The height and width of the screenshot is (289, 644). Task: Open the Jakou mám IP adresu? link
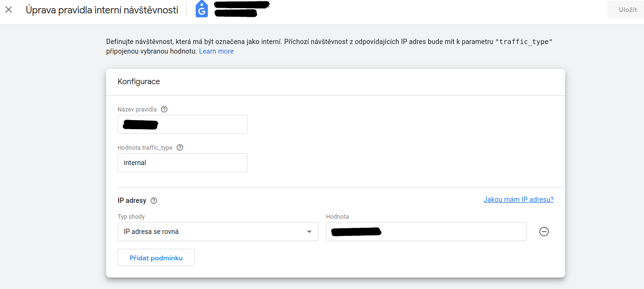click(518, 200)
